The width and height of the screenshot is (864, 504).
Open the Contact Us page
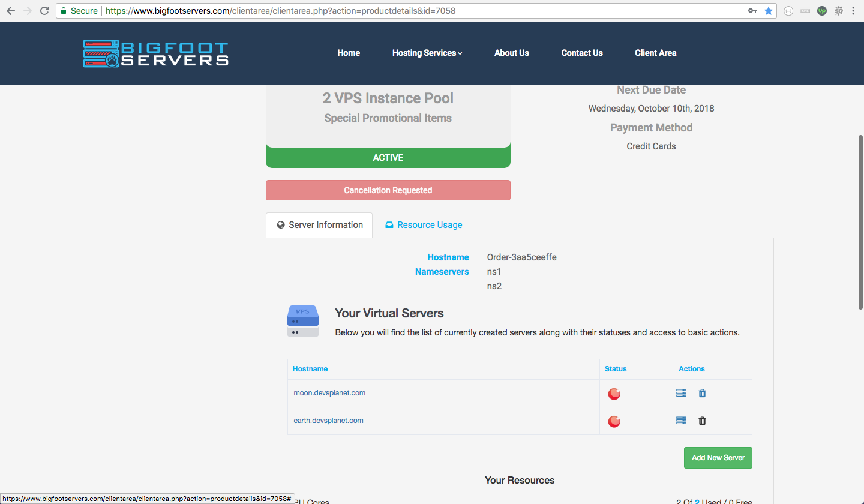pyautogui.click(x=582, y=53)
